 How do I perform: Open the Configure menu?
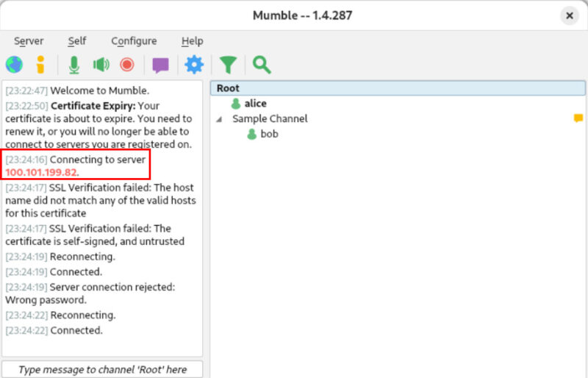134,41
